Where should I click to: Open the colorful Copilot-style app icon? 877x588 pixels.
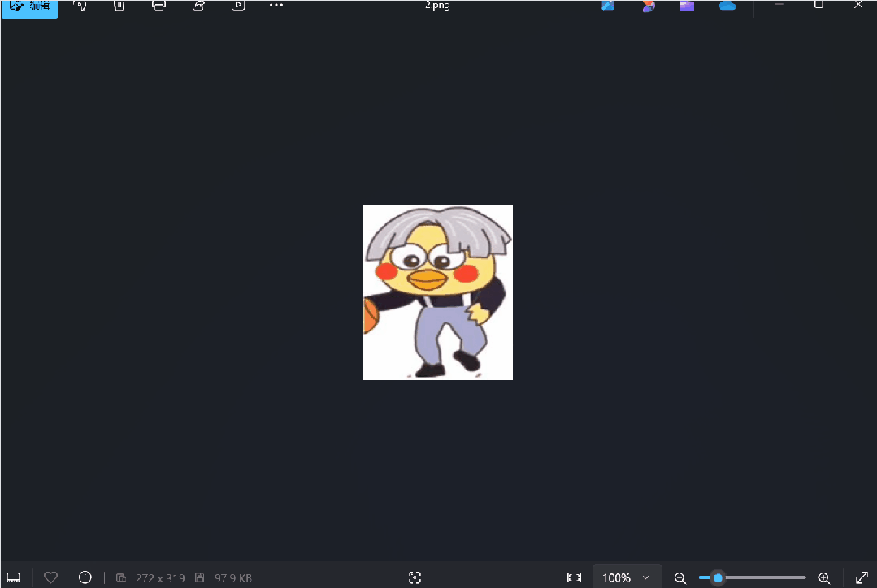coord(649,6)
